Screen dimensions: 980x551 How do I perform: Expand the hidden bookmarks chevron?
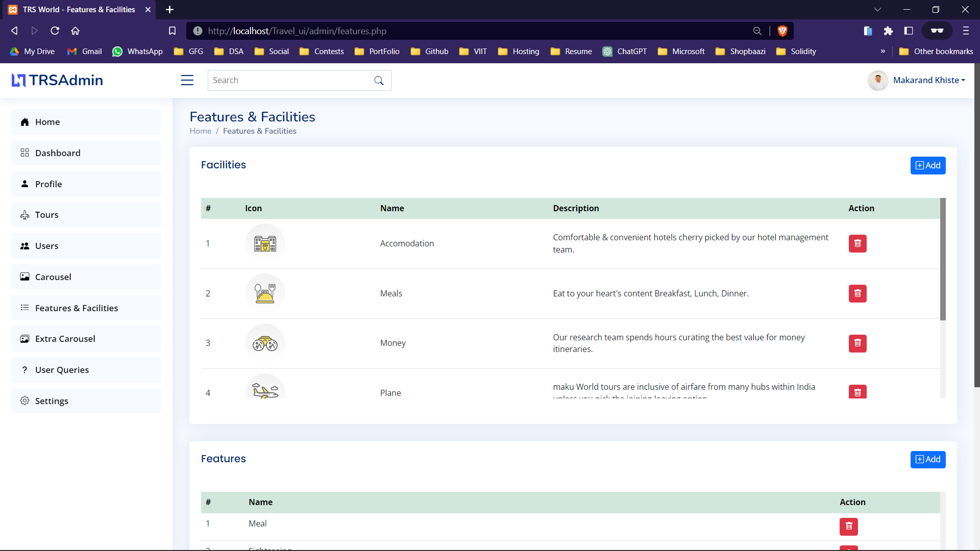883,52
